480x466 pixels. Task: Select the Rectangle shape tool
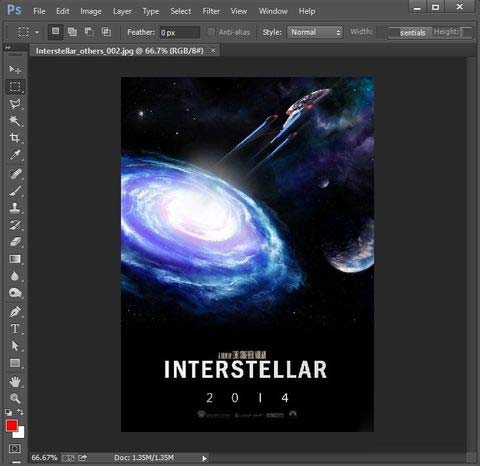click(15, 363)
